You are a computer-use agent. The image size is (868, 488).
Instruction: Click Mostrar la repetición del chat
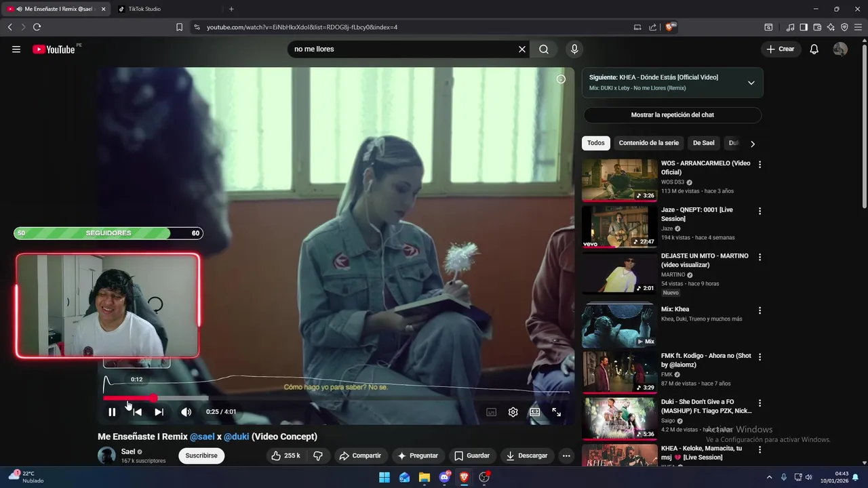(673, 115)
